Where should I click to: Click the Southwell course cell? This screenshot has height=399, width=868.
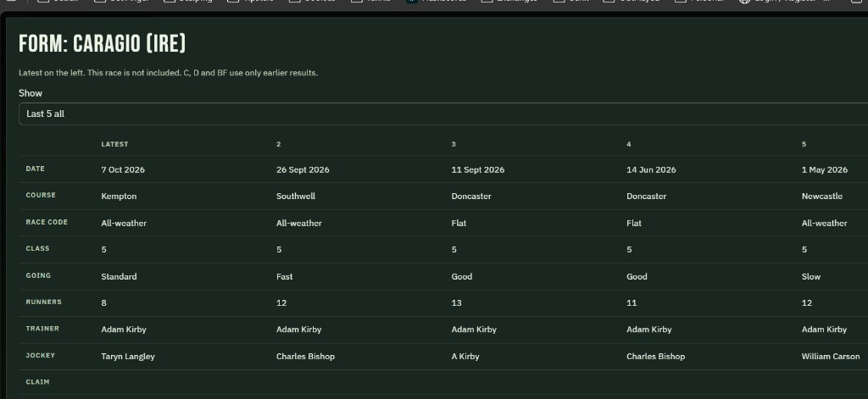pyautogui.click(x=296, y=197)
